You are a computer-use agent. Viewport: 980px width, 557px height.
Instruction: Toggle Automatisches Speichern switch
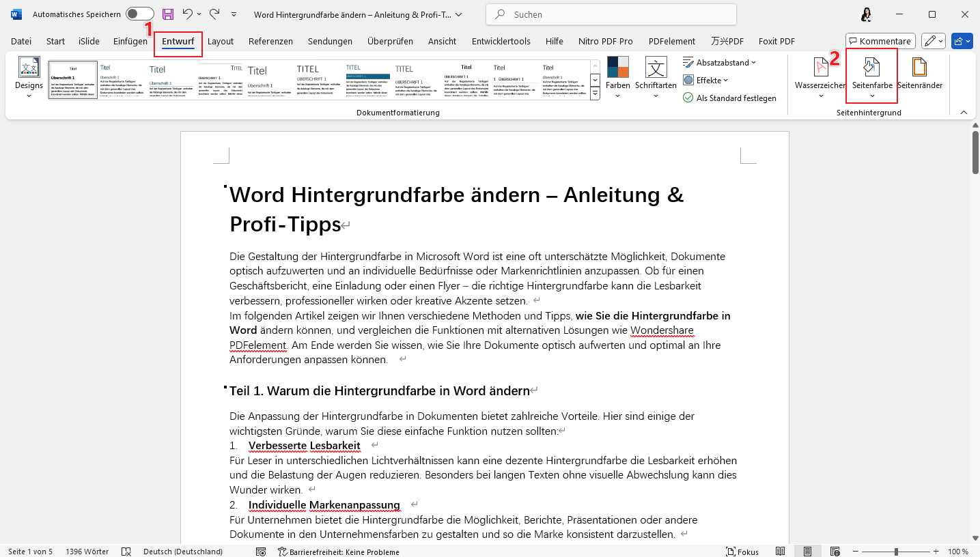(x=139, y=14)
